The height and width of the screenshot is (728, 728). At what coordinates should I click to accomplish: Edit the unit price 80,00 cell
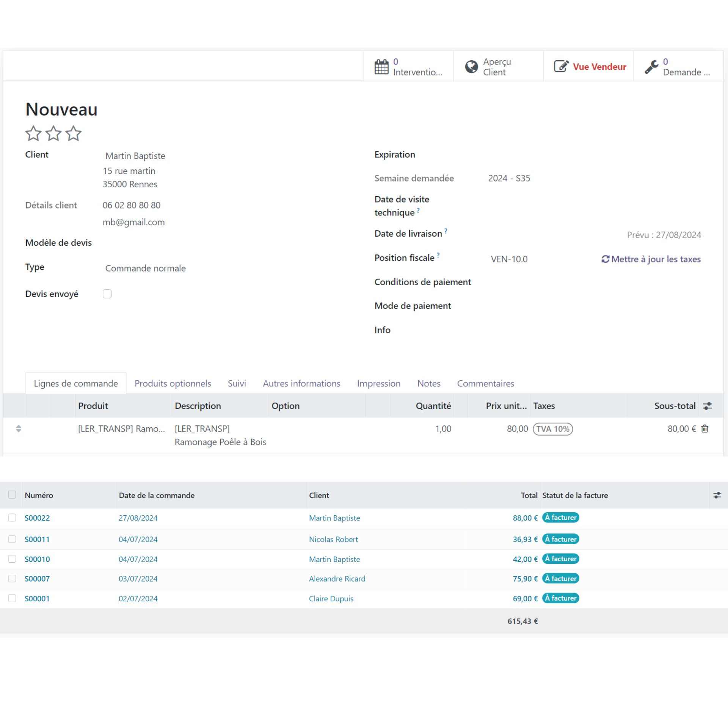tap(517, 429)
